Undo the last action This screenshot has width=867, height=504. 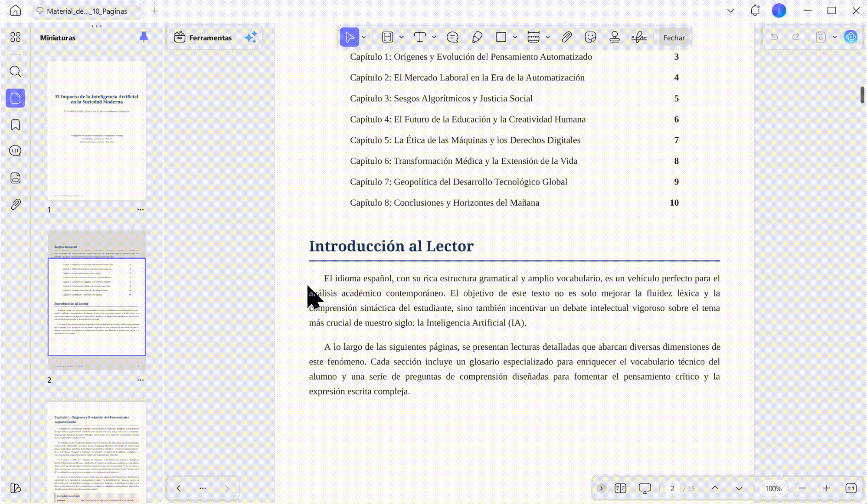pyautogui.click(x=774, y=37)
